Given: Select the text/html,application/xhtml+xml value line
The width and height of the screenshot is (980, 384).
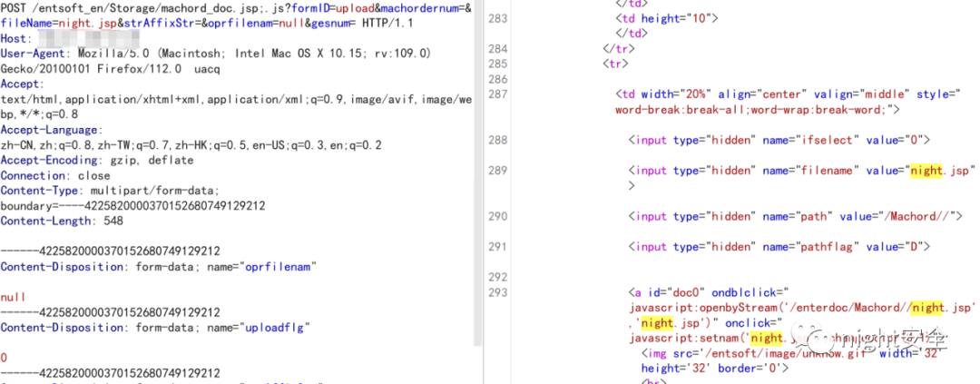Looking at the screenshot, I should pyautogui.click(x=236, y=100).
